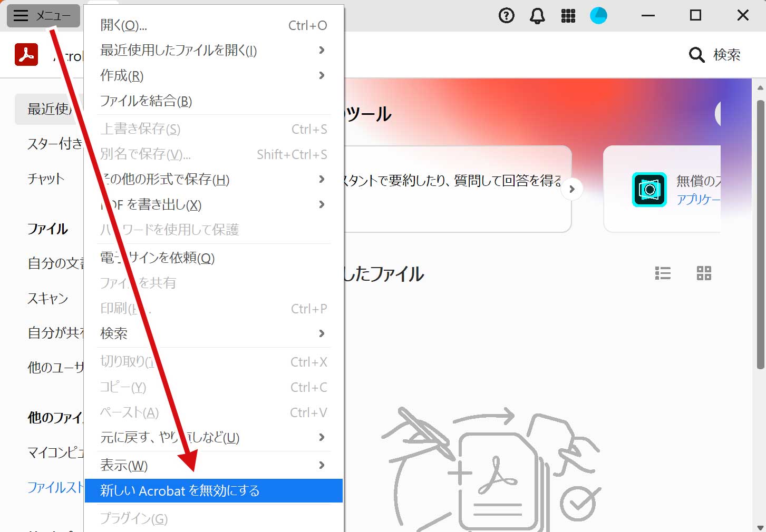Select 上書き保存(S) menu item
Viewport: 766px width, 532px height.
click(x=214, y=129)
